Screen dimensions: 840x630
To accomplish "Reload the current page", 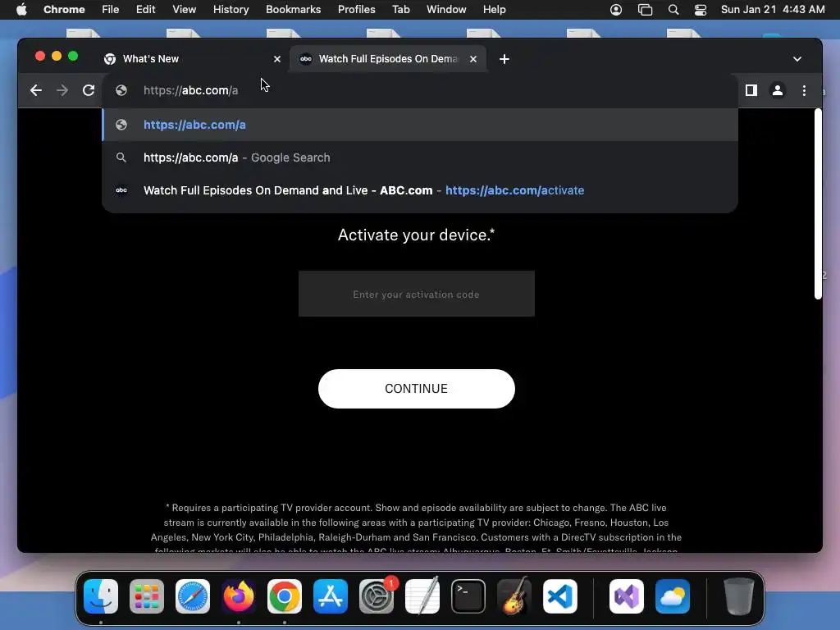I will click(89, 90).
